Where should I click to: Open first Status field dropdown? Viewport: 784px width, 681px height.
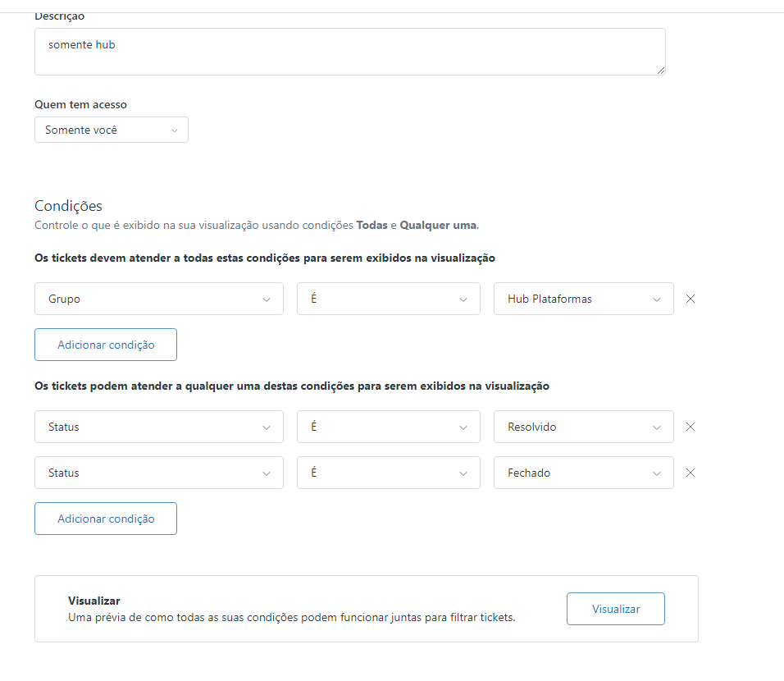coord(159,427)
